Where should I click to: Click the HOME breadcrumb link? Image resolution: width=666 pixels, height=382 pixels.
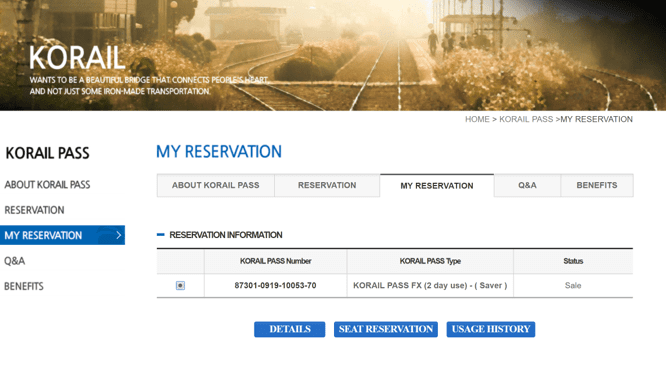point(477,119)
